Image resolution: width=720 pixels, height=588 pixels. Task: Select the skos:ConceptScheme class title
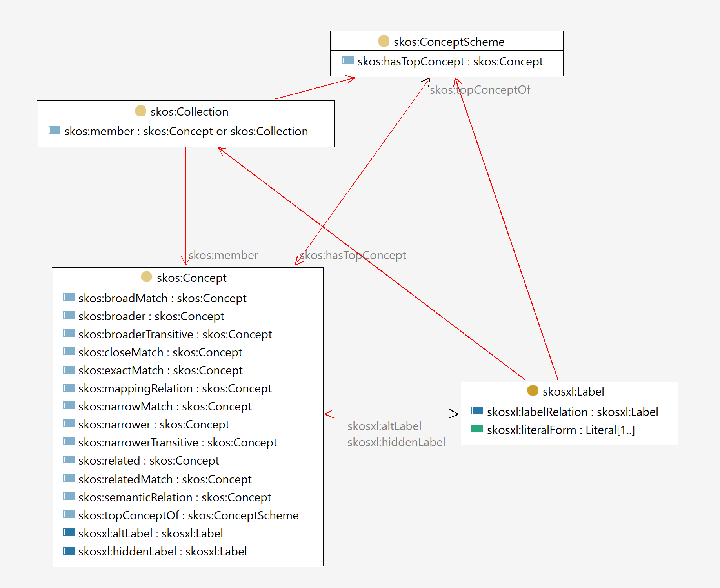(x=449, y=42)
